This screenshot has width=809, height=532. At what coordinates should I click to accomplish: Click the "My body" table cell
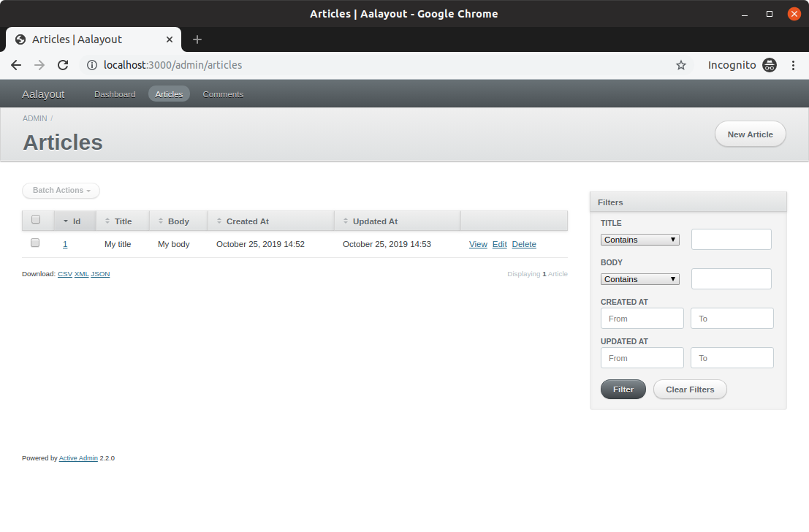click(174, 244)
